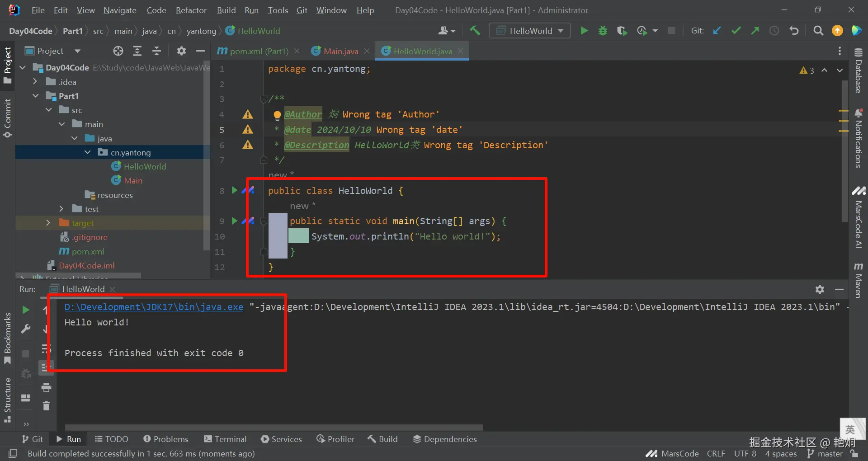The image size is (868, 461).
Task: Show Git history with the clock icon
Action: [774, 31]
